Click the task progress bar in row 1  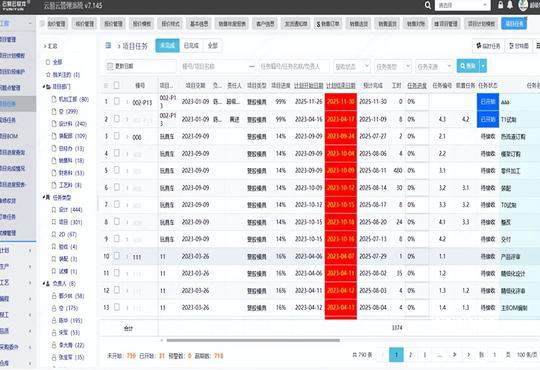(417, 102)
